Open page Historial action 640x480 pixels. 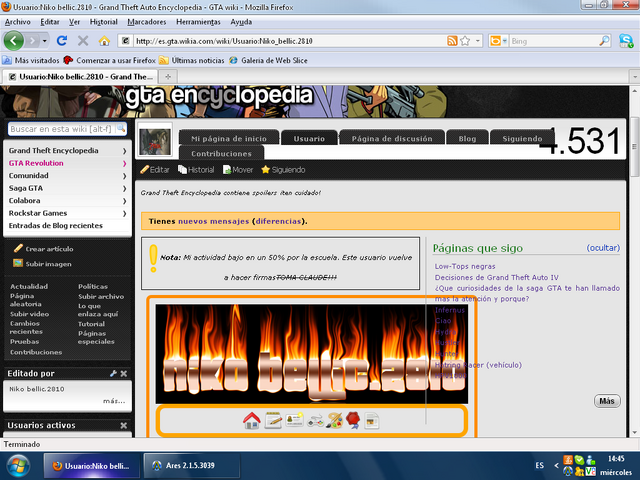tap(196, 170)
